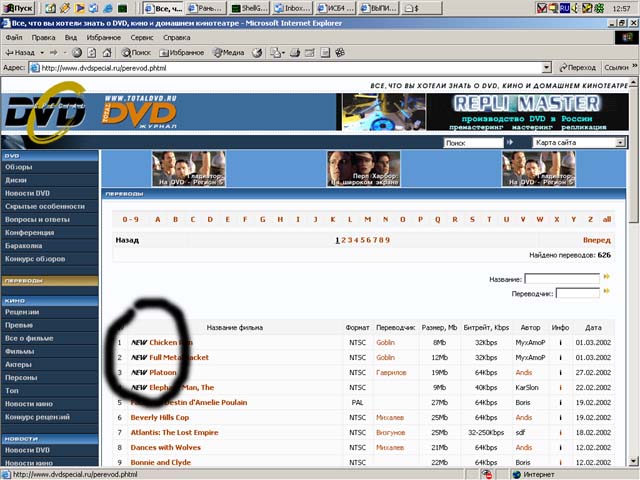The height and width of the screenshot is (480, 640).
Task: Click the arrow icon next to Название field
Action: (607, 277)
